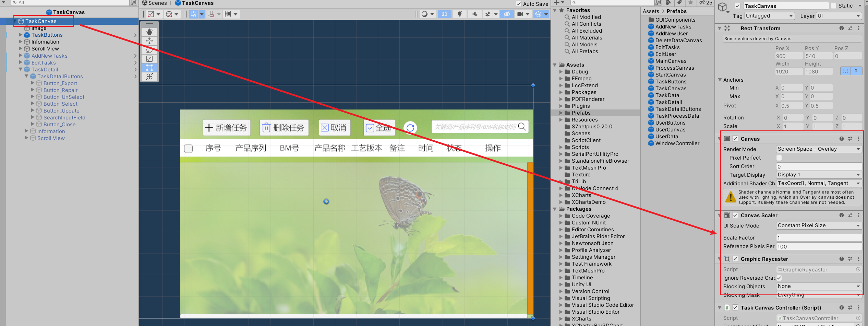The image size is (868, 326).
Task: Click the snap increment ruler icon
Action: pyautogui.click(x=228, y=14)
